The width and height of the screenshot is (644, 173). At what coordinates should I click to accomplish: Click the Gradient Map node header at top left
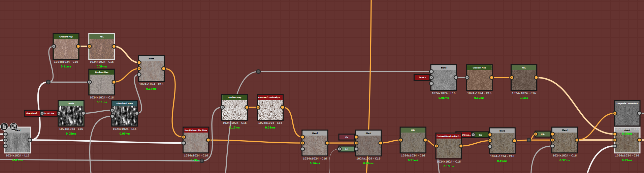[66, 36]
